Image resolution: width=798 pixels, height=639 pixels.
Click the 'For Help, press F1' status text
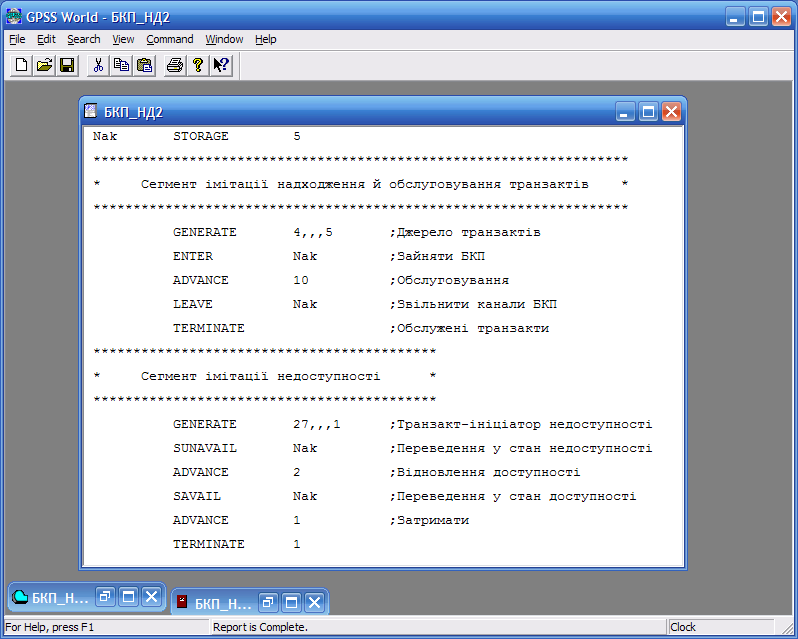coord(49,627)
